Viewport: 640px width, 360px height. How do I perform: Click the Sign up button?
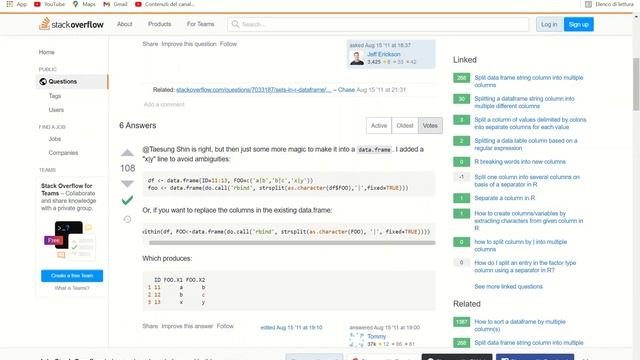pos(578,24)
